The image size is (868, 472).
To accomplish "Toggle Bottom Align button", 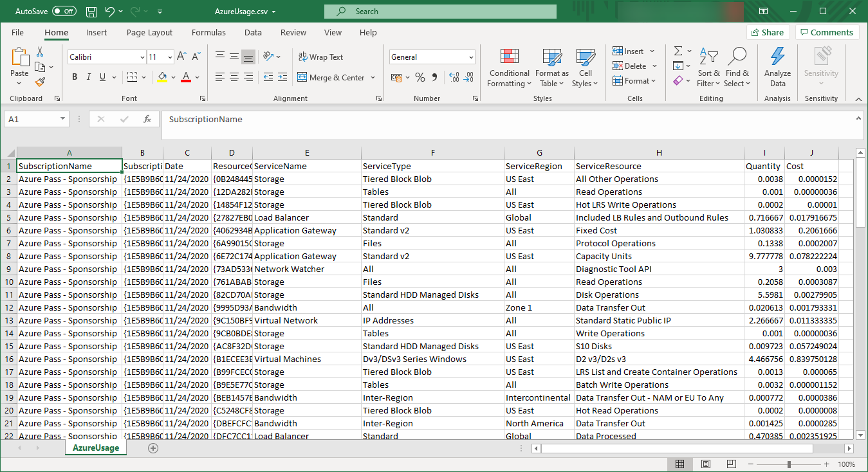I will click(x=248, y=57).
